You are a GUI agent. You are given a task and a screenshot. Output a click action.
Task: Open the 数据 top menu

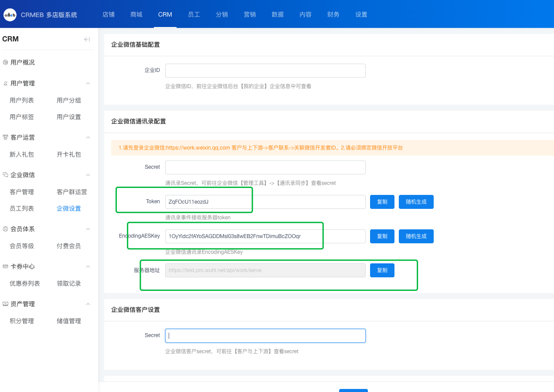pyautogui.click(x=278, y=14)
